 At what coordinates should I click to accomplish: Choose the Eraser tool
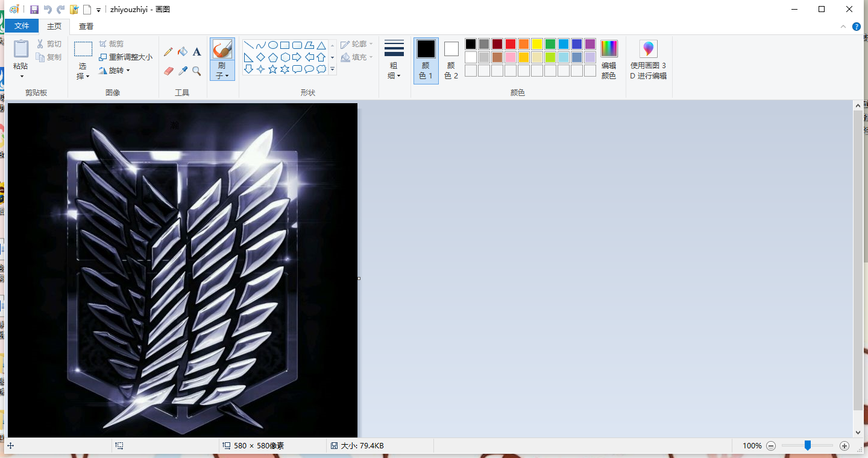[x=168, y=71]
